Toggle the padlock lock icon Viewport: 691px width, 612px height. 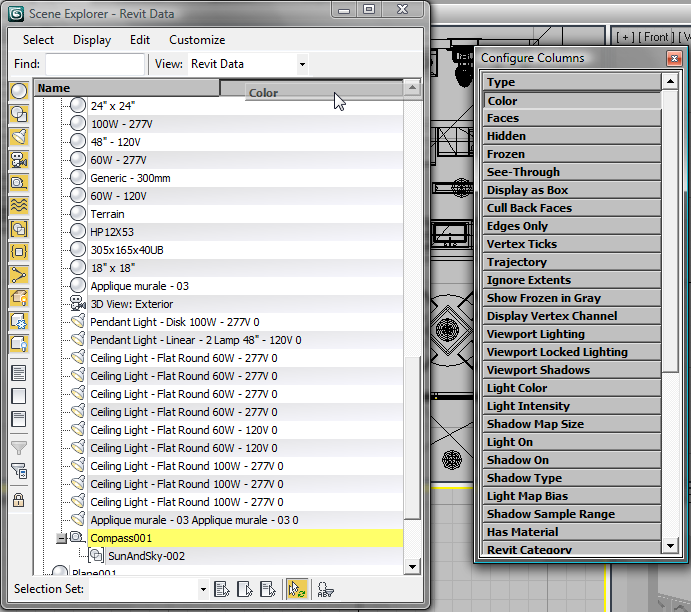coord(19,500)
